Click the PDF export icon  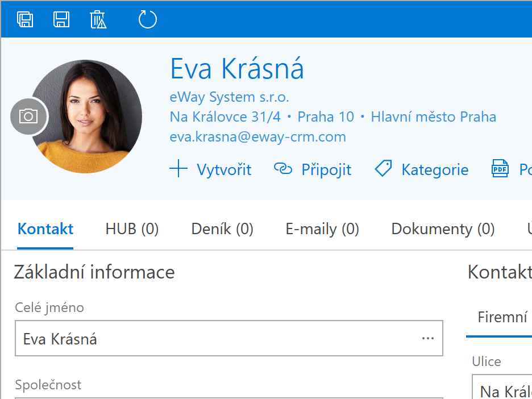(500, 169)
